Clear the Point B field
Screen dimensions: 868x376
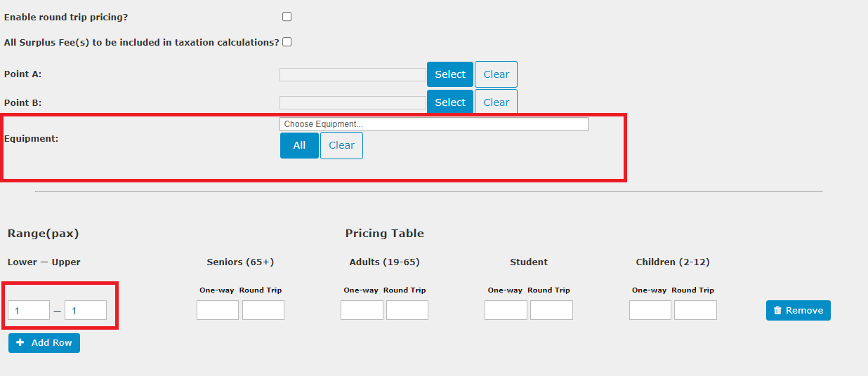coord(496,102)
